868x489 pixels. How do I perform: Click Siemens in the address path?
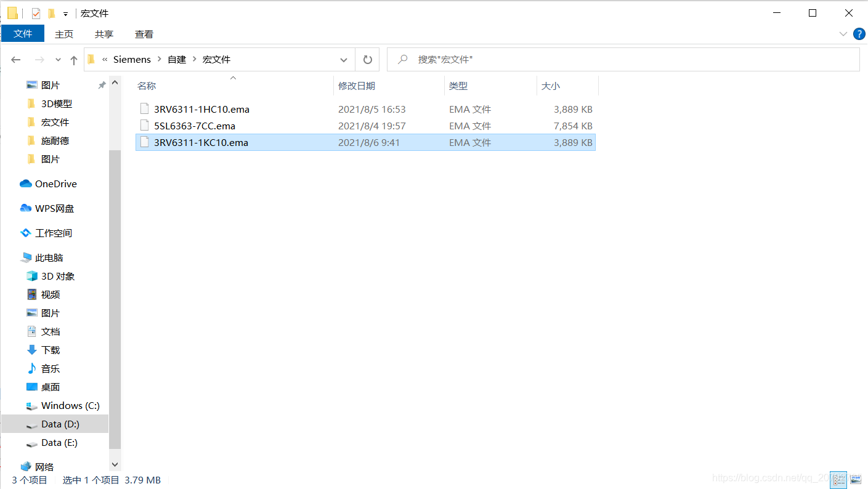(x=132, y=60)
